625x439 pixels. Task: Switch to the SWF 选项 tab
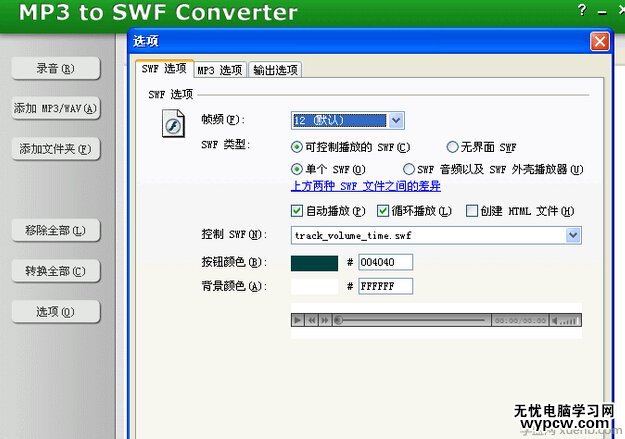click(164, 69)
